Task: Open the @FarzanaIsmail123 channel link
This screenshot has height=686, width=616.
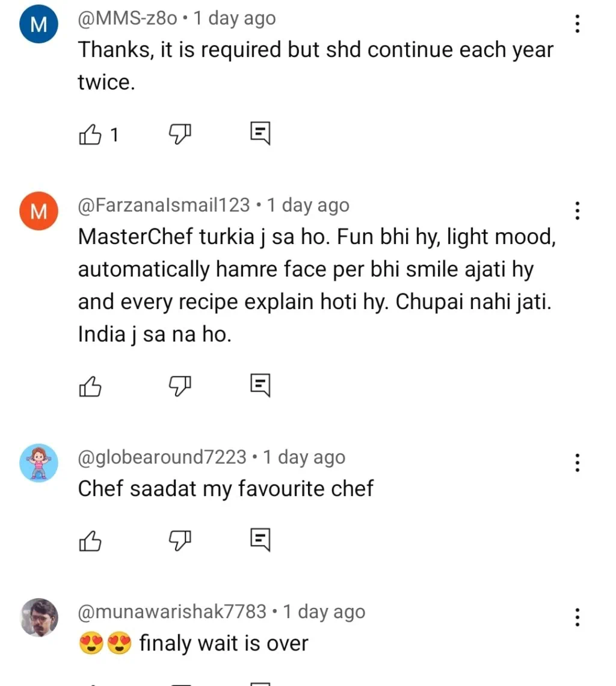Action: pos(164,205)
